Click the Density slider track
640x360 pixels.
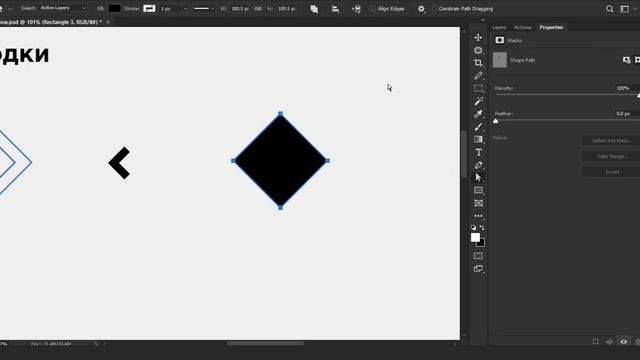567,95
